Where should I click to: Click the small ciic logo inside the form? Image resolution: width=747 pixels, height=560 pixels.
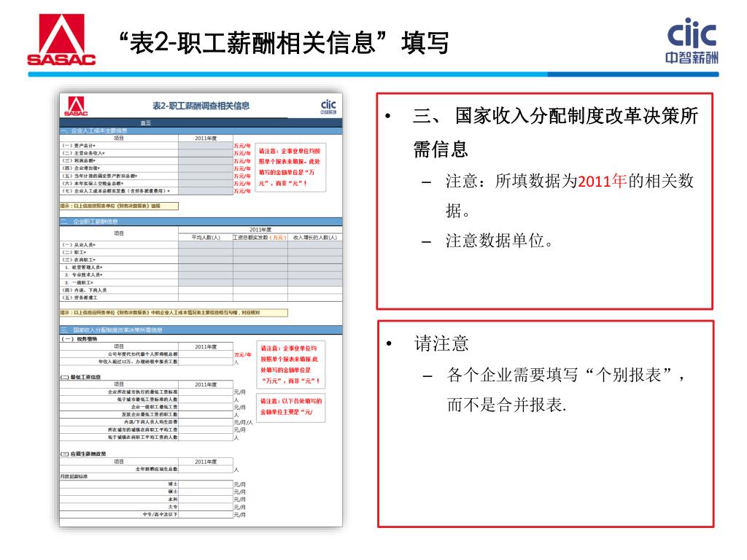[x=328, y=106]
